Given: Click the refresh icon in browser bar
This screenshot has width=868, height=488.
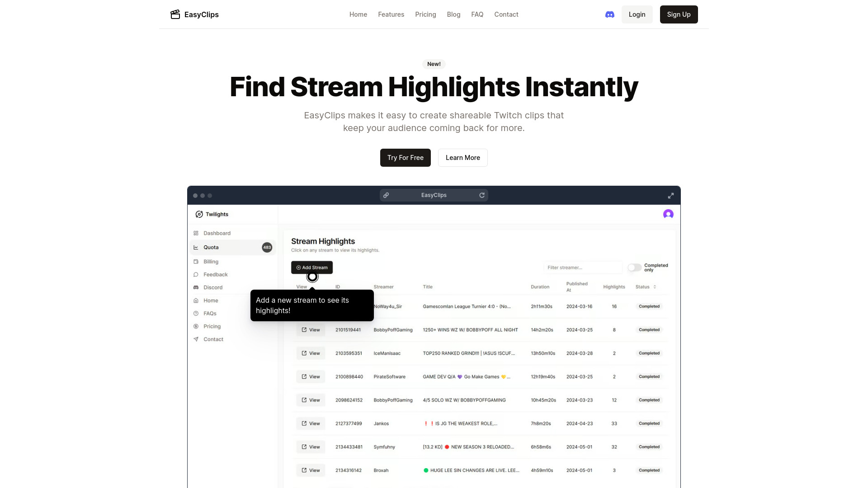Looking at the screenshot, I should pyautogui.click(x=482, y=196).
